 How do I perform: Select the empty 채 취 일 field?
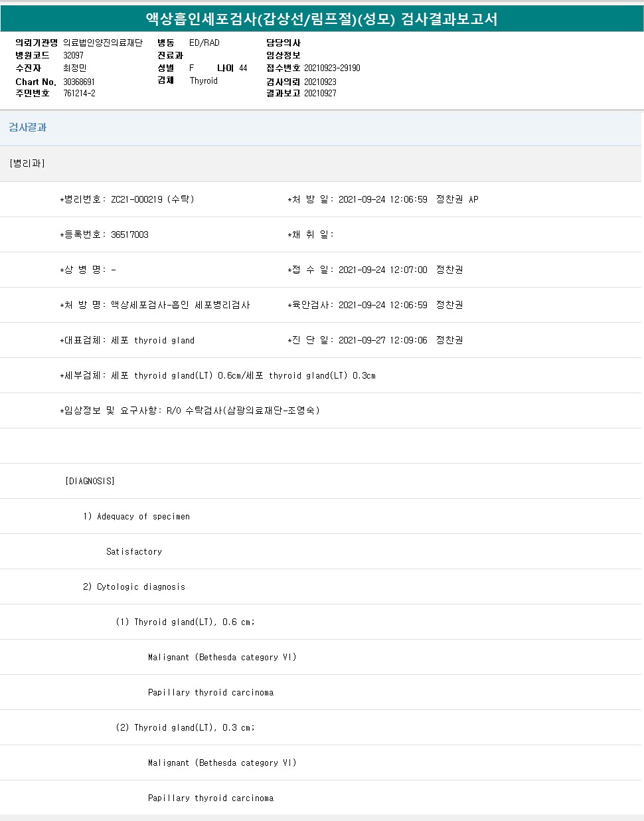pyautogui.click(x=311, y=234)
